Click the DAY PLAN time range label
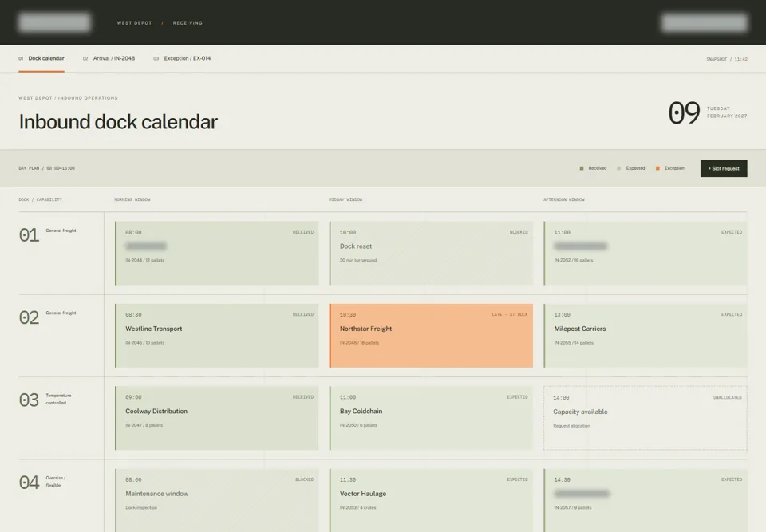This screenshot has width=766, height=532. tap(47, 168)
